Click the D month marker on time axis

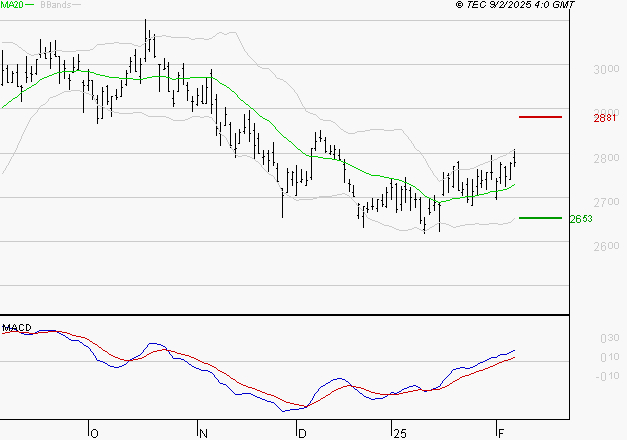302,434
